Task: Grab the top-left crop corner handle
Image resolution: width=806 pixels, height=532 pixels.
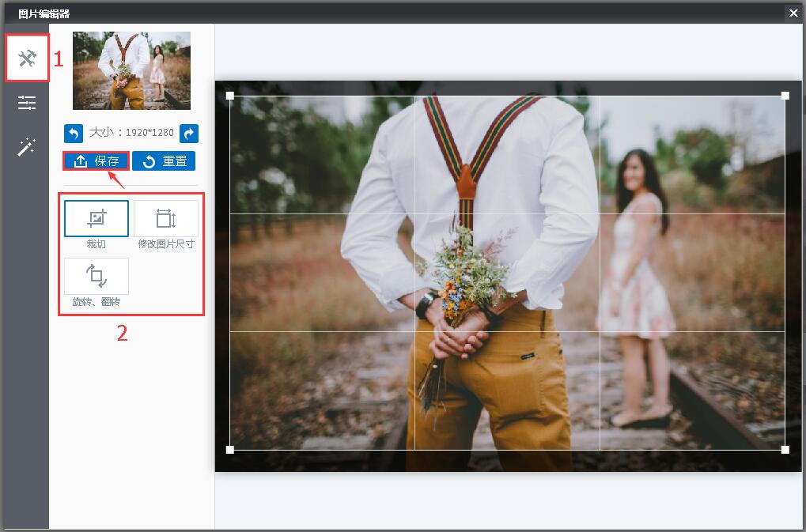Action: pos(230,96)
